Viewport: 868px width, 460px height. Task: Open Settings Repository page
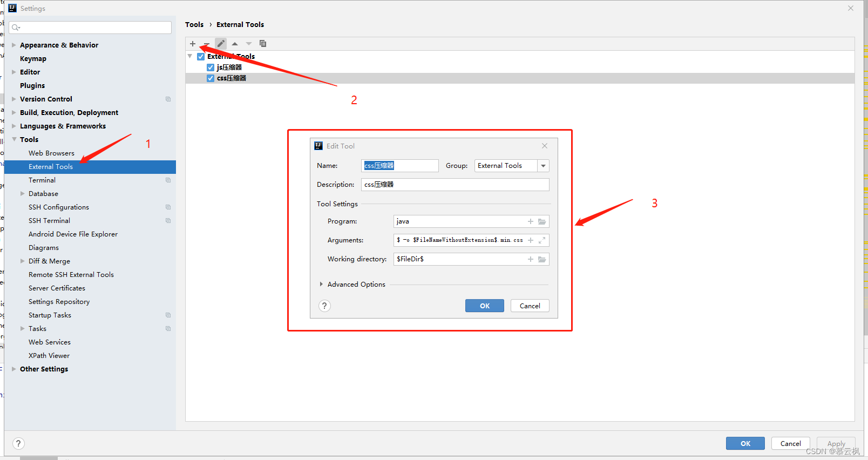[59, 302]
